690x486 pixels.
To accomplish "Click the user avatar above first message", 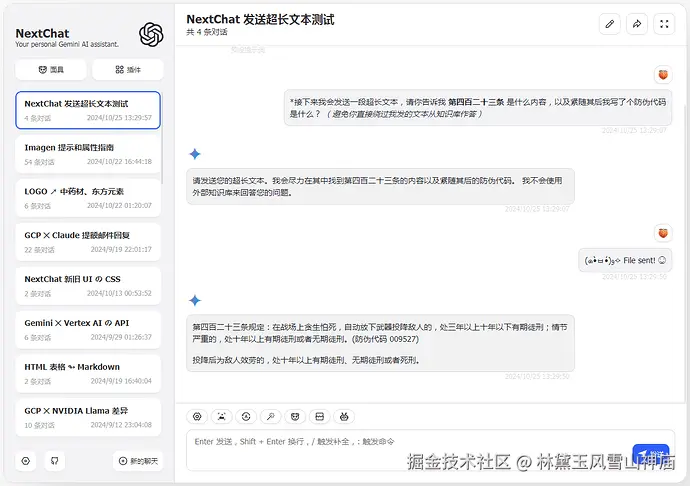I will click(663, 74).
